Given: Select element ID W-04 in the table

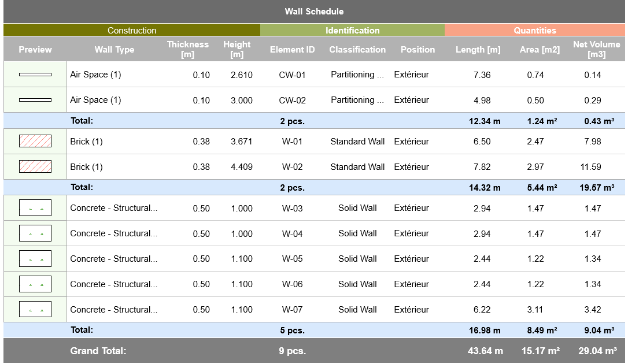Looking at the screenshot, I should click(292, 233).
